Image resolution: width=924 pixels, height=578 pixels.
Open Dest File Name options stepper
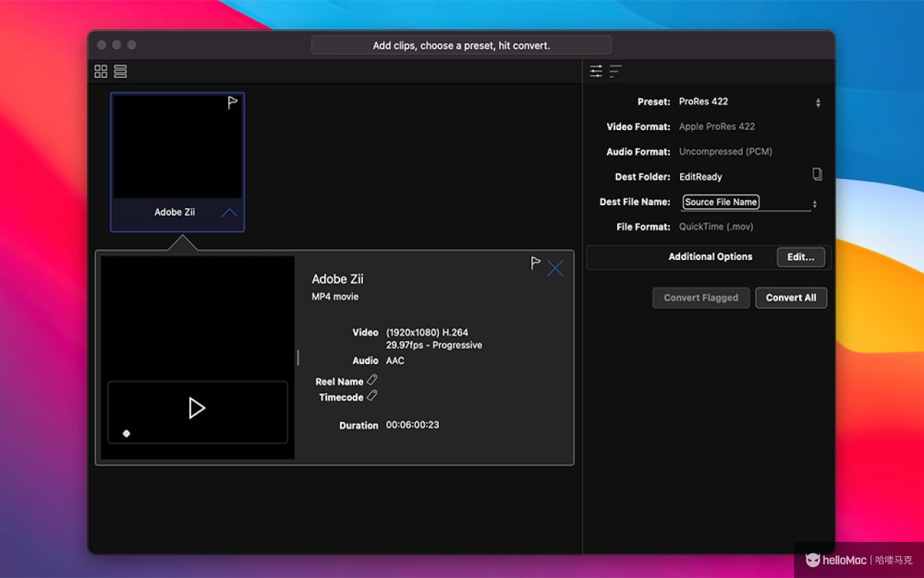tap(814, 204)
